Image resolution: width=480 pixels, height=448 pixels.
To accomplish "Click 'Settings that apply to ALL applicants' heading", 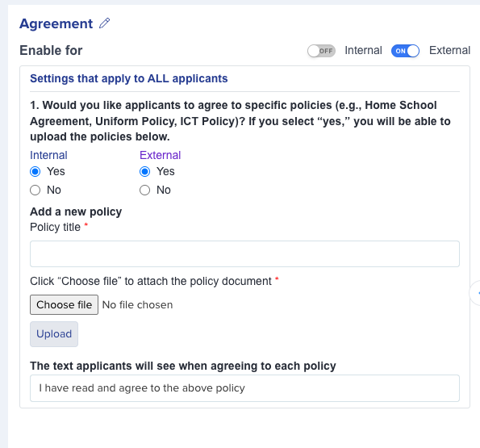I will point(129,78).
